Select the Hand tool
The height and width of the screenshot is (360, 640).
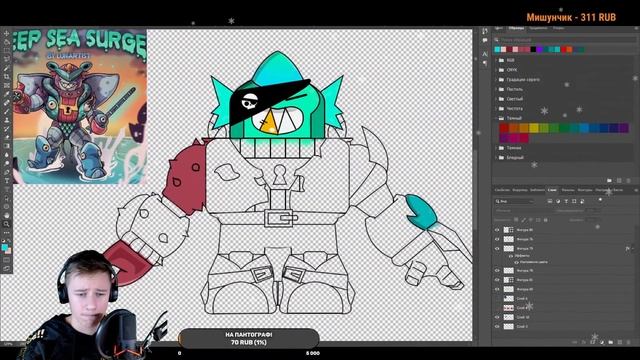(7, 215)
